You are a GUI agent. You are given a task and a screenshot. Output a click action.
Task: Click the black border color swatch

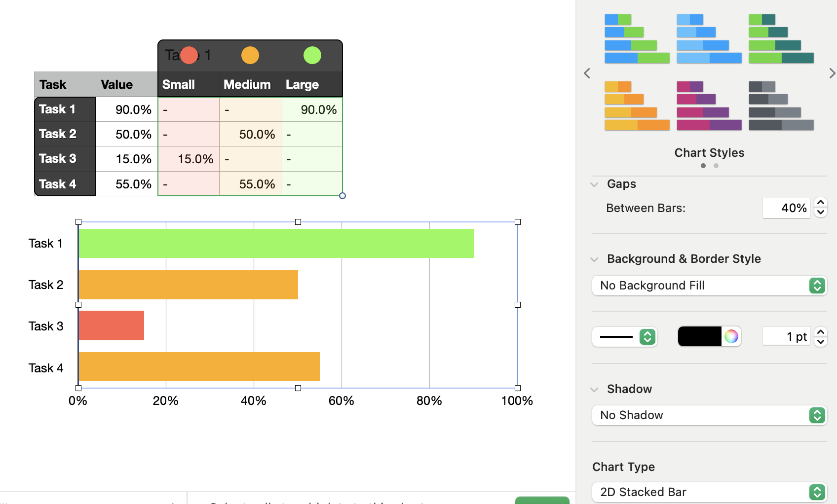point(701,336)
